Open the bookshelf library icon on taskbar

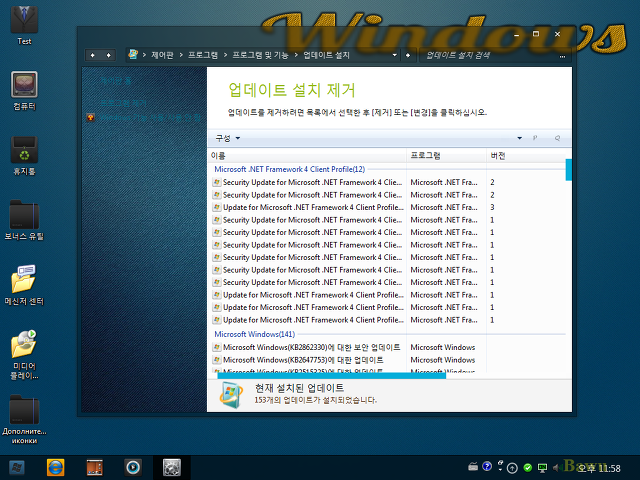point(95,468)
